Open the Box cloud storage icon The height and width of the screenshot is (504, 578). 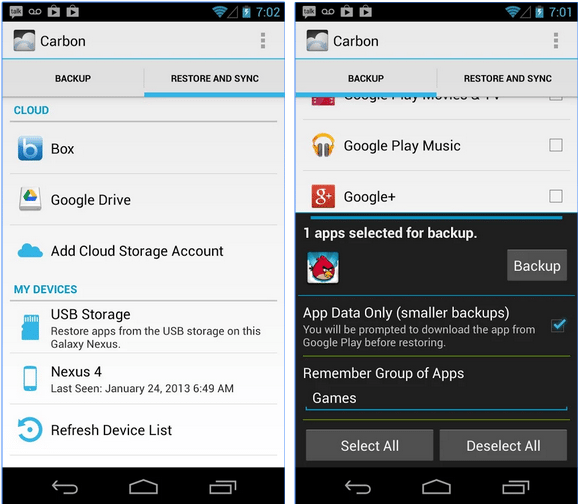[30, 148]
